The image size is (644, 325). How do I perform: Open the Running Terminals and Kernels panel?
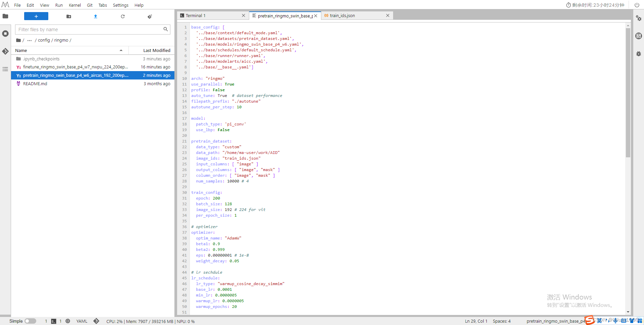point(5,34)
